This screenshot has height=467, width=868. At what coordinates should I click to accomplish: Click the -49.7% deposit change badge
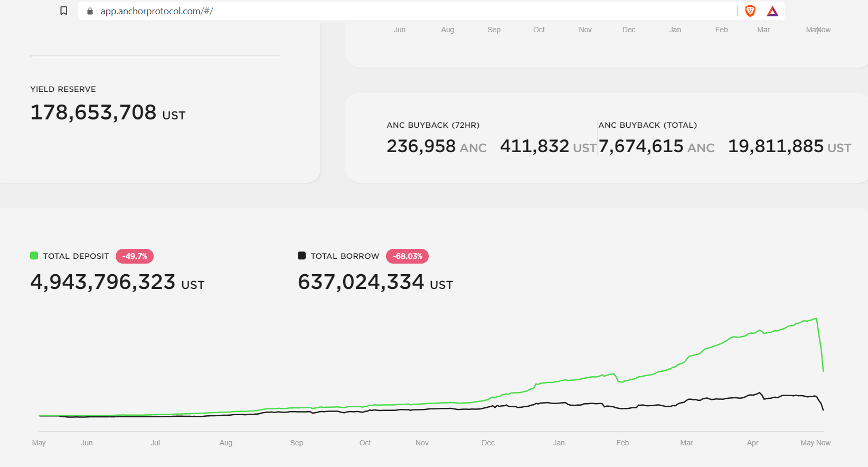click(x=135, y=256)
